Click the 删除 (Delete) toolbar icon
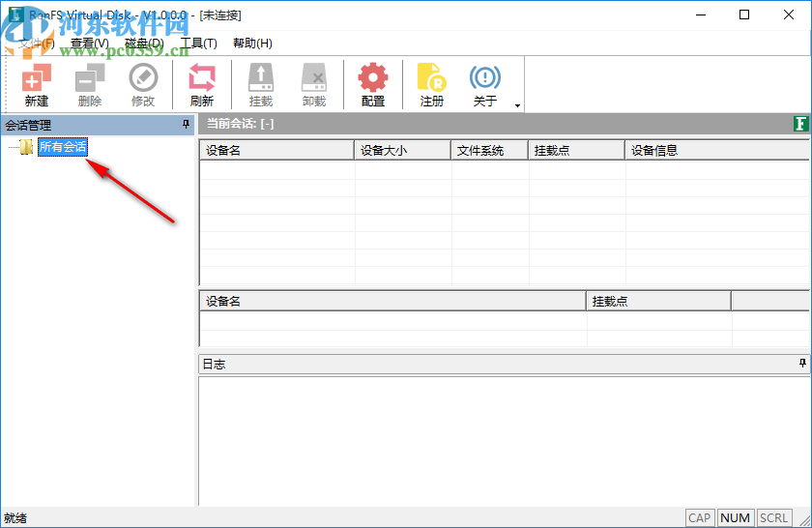Screen dimensions: 812x528 click(x=90, y=84)
